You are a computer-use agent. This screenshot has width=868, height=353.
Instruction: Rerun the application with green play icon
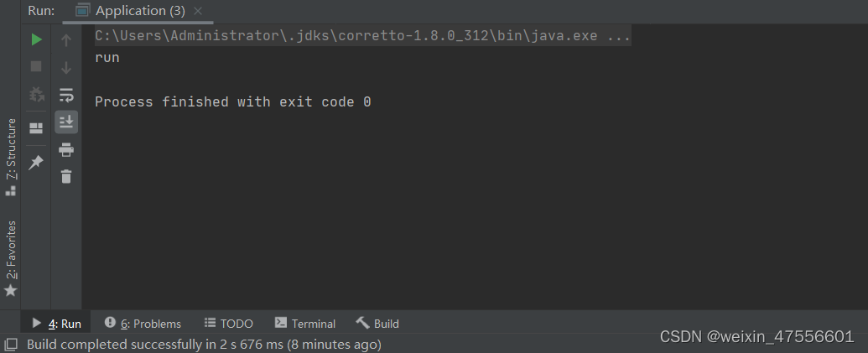36,39
